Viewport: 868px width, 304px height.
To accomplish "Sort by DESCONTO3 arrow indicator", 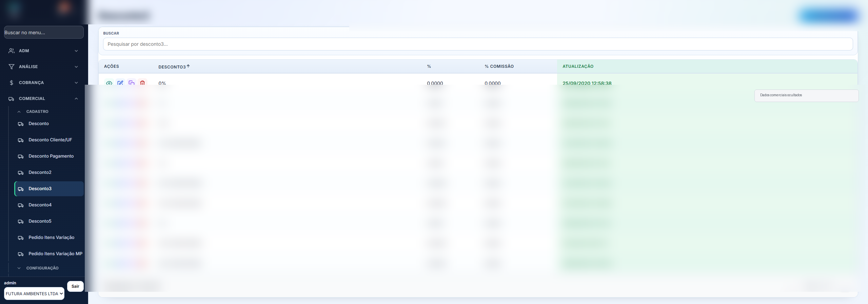I will click(188, 66).
